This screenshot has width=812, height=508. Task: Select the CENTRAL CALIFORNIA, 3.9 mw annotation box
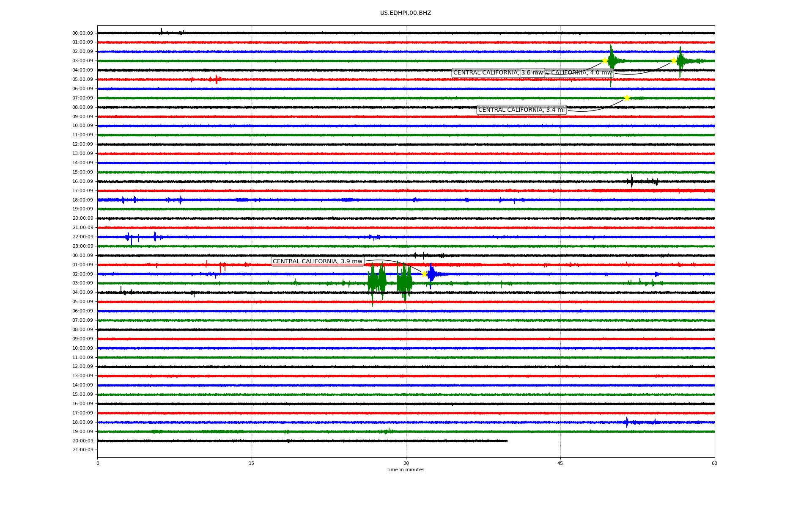(317, 262)
